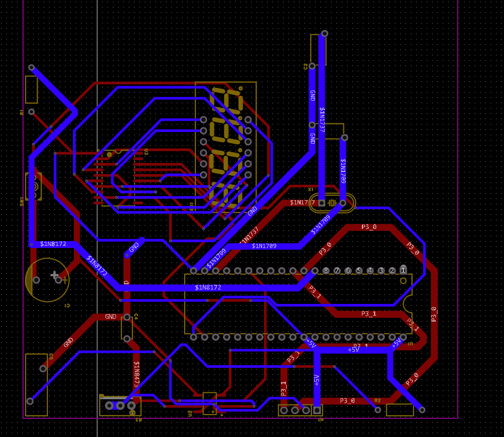Select P3_0 label on top red trace
The height and width of the screenshot is (437, 504).
click(369, 227)
